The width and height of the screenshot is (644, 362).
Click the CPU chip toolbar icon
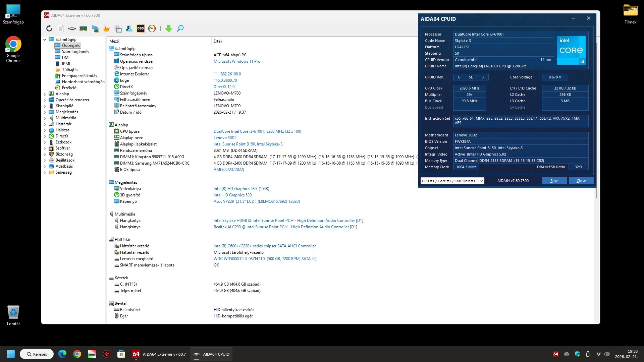(72, 28)
